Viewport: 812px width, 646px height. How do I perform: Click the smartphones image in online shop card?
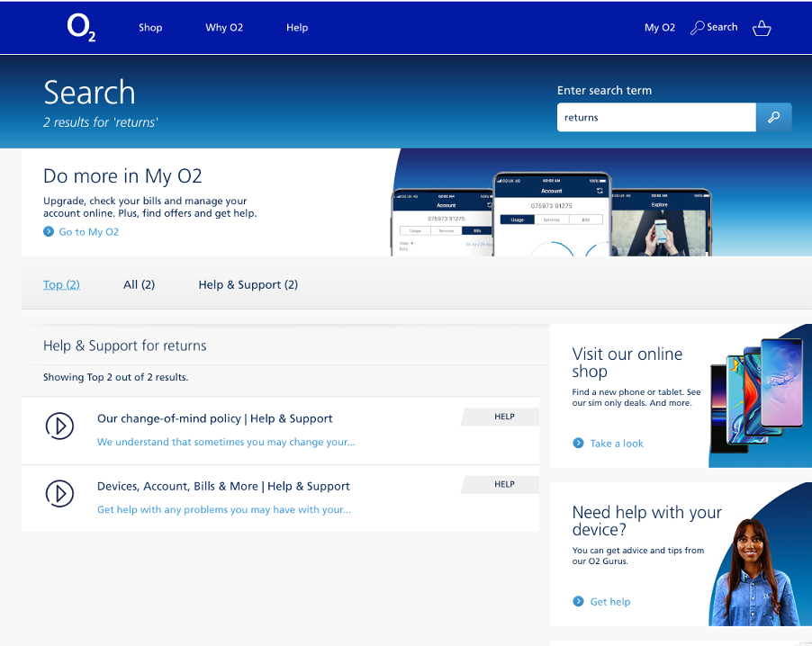[755, 397]
